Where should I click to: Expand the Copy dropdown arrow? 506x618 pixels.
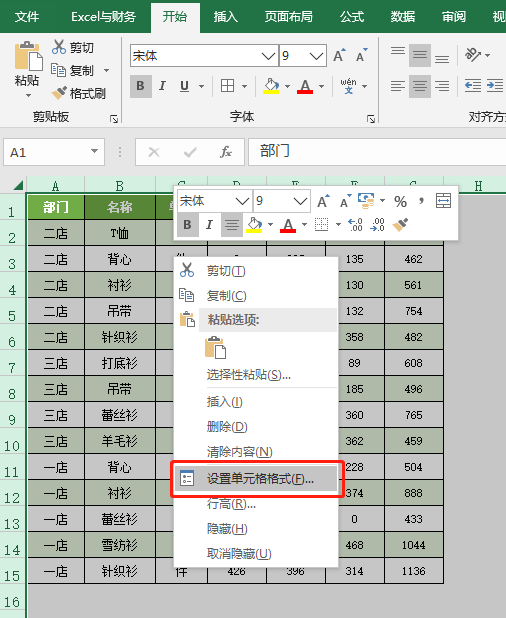click(x=106, y=70)
